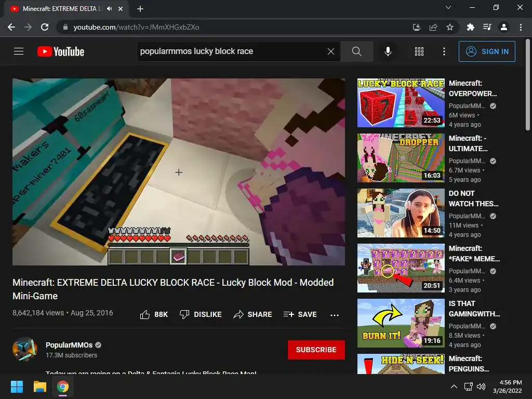
Task: Click the video player area
Action: (179, 171)
